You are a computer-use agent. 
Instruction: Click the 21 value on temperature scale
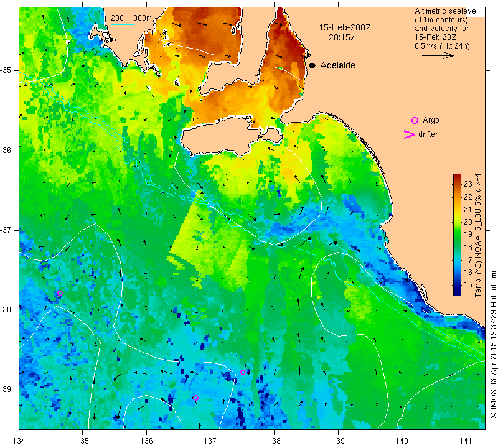click(x=468, y=209)
